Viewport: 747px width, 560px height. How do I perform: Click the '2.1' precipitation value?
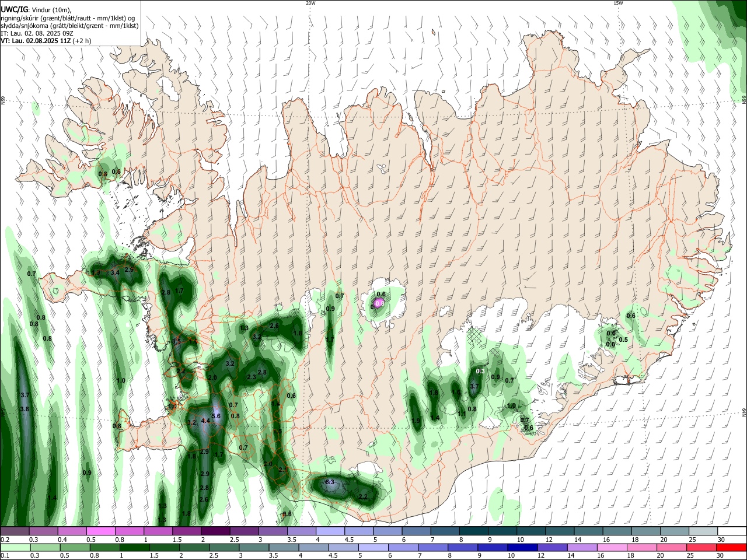[x=283, y=470]
